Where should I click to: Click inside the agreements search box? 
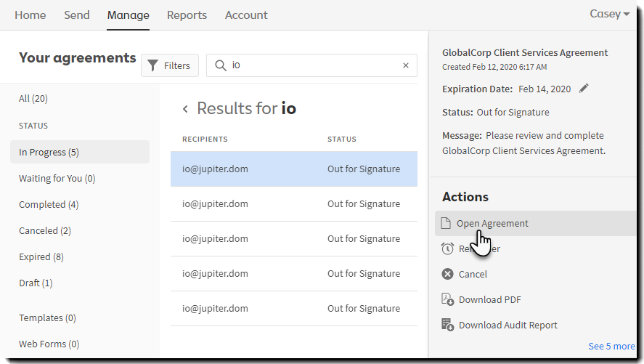point(312,65)
